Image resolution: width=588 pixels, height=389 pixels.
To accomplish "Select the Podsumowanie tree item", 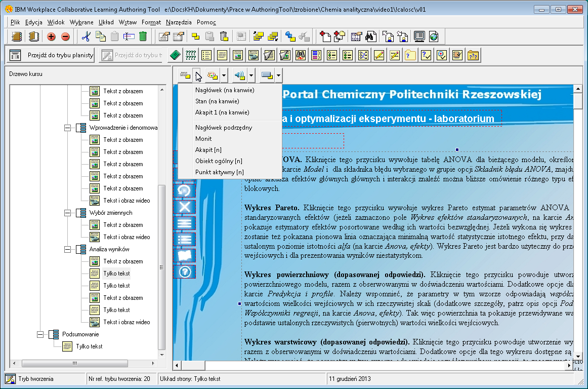I will tap(80, 334).
